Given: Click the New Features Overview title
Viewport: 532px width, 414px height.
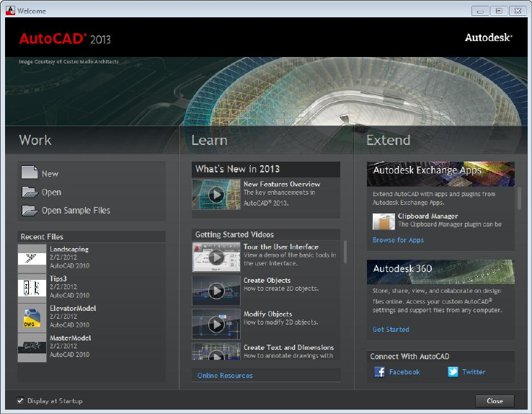Looking at the screenshot, I should (x=282, y=184).
